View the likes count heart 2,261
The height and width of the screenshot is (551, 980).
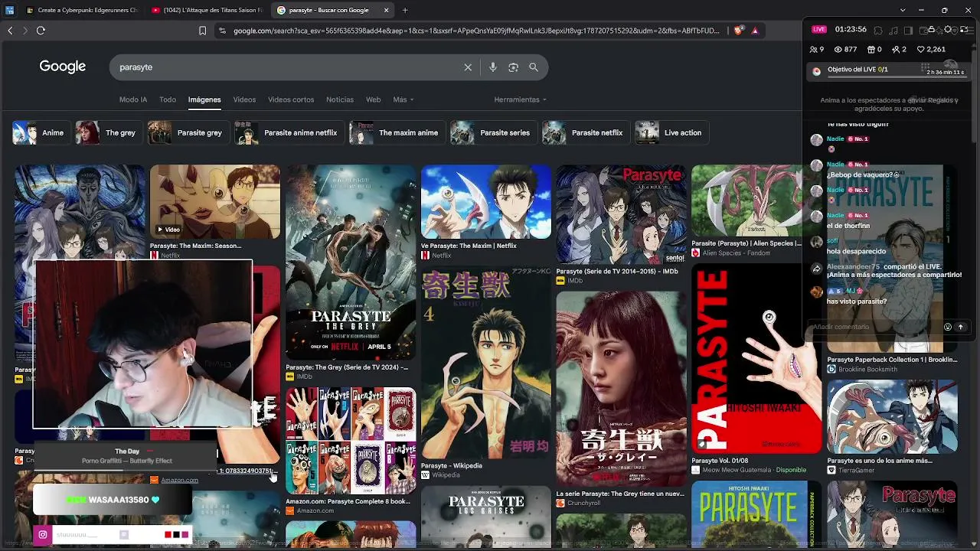click(x=929, y=49)
